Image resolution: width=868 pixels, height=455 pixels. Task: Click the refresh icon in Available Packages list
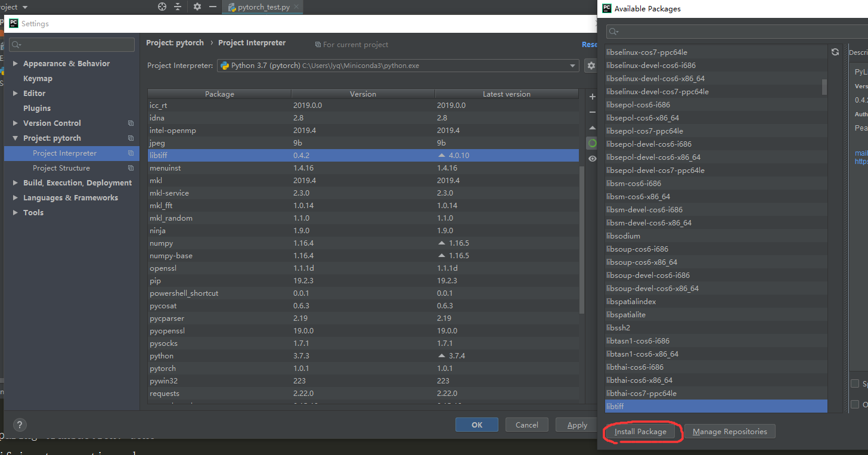[x=835, y=52]
